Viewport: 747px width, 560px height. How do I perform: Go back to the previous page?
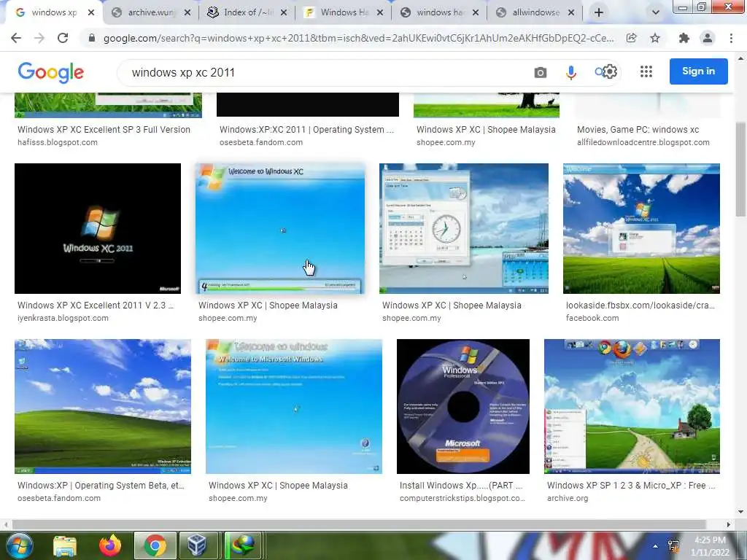point(16,38)
